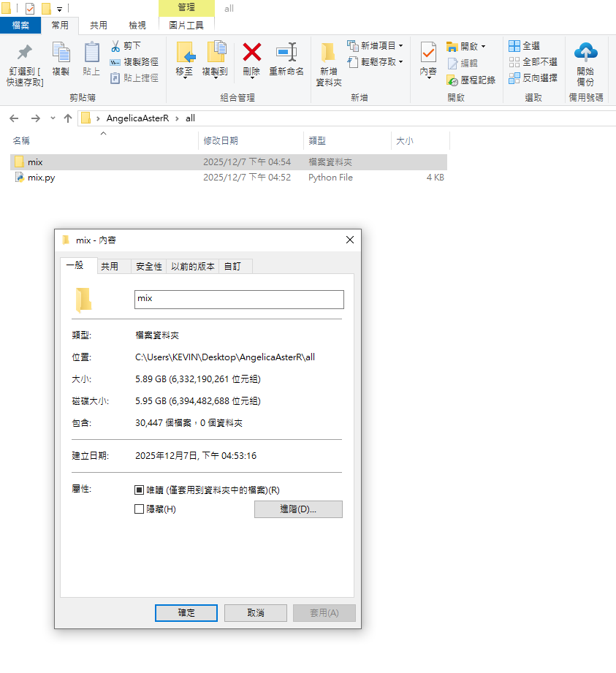The image size is (616, 673).
Task: Click the Advanced button in properties
Action: (x=298, y=509)
